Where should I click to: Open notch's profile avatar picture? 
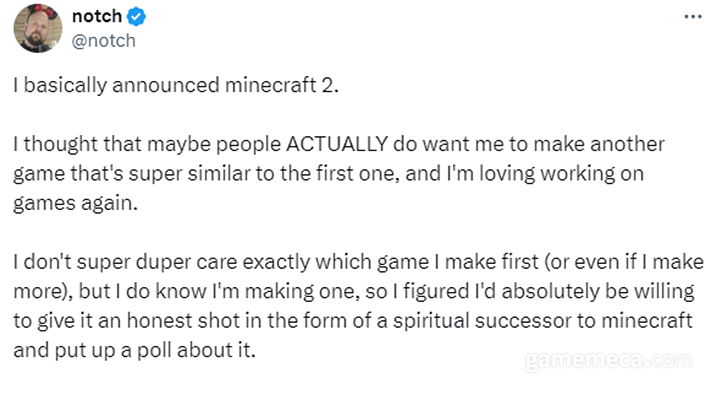pyautogui.click(x=38, y=28)
